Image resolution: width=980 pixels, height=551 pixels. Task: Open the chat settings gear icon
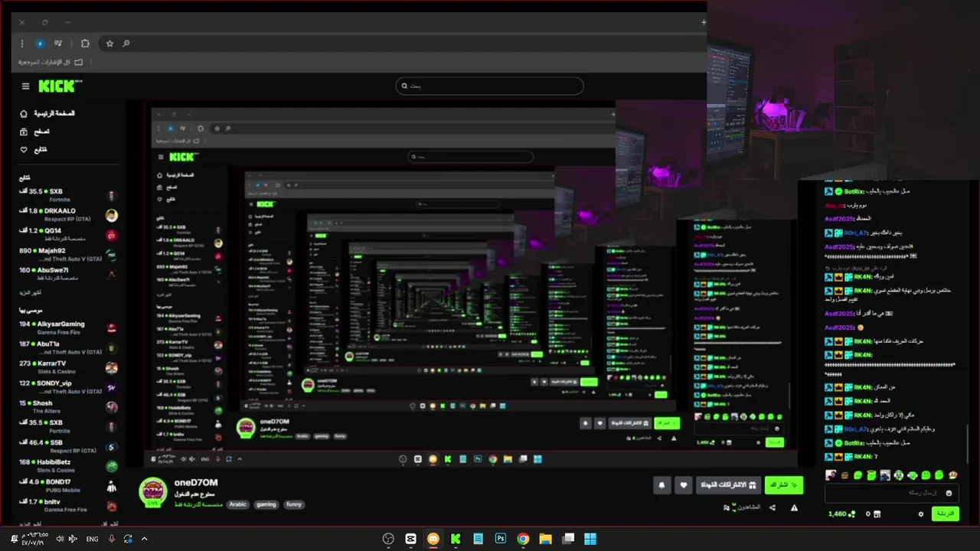point(921,514)
